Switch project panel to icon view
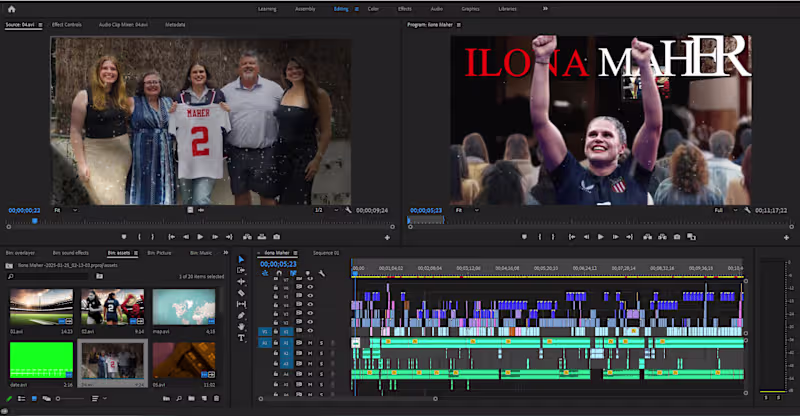Image resolution: width=800 pixels, height=416 pixels. tap(34, 399)
